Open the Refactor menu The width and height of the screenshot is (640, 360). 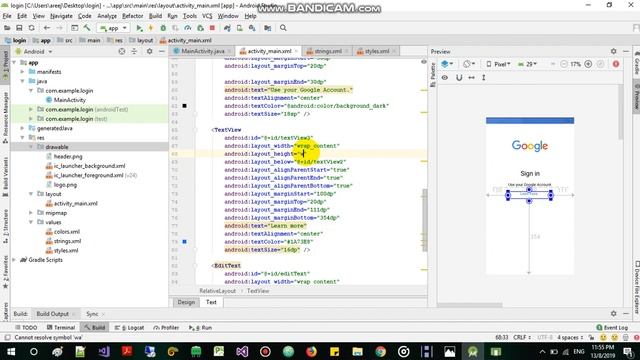133,16
